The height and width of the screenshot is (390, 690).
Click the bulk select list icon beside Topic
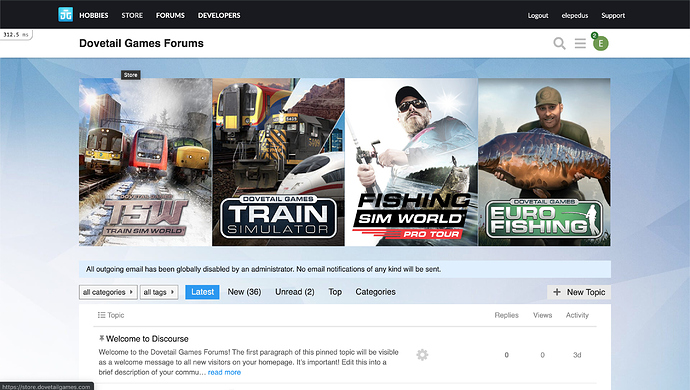[101, 315]
